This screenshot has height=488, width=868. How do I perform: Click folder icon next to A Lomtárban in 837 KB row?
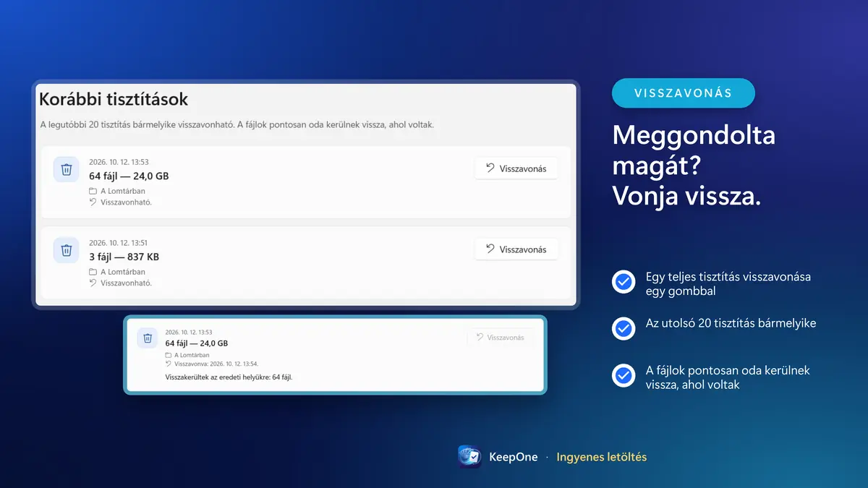coord(93,272)
